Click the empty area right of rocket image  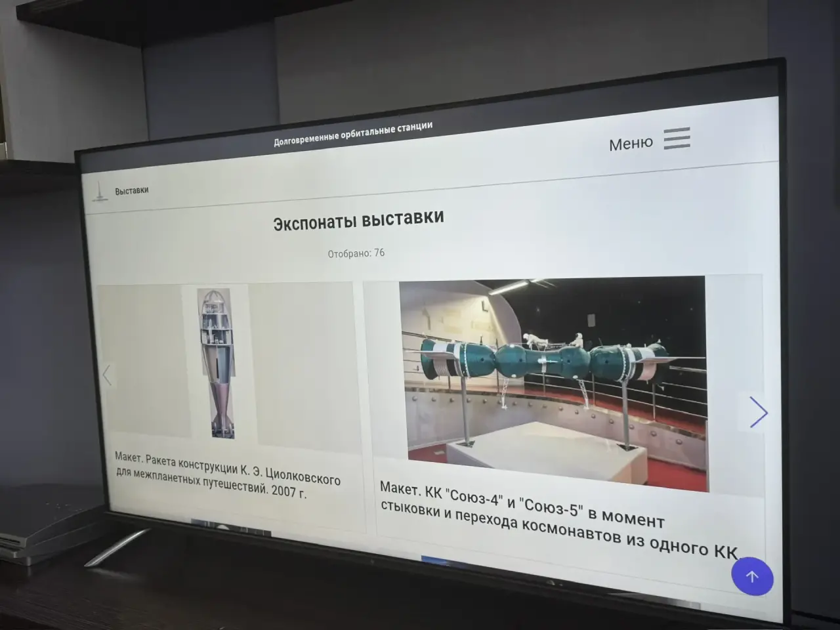(x=302, y=367)
